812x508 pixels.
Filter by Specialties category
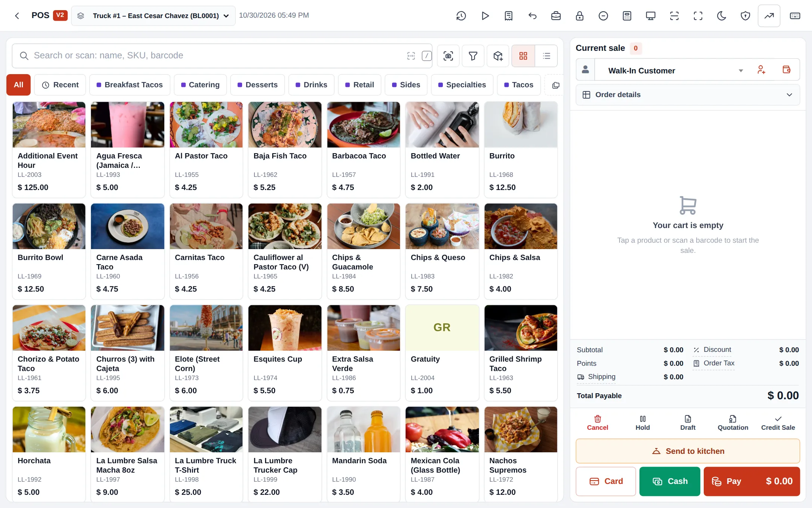click(x=462, y=85)
